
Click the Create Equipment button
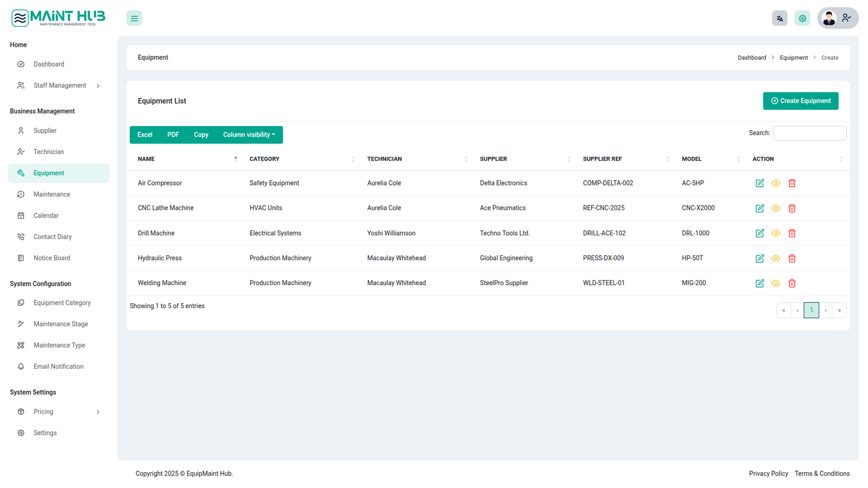[800, 101]
